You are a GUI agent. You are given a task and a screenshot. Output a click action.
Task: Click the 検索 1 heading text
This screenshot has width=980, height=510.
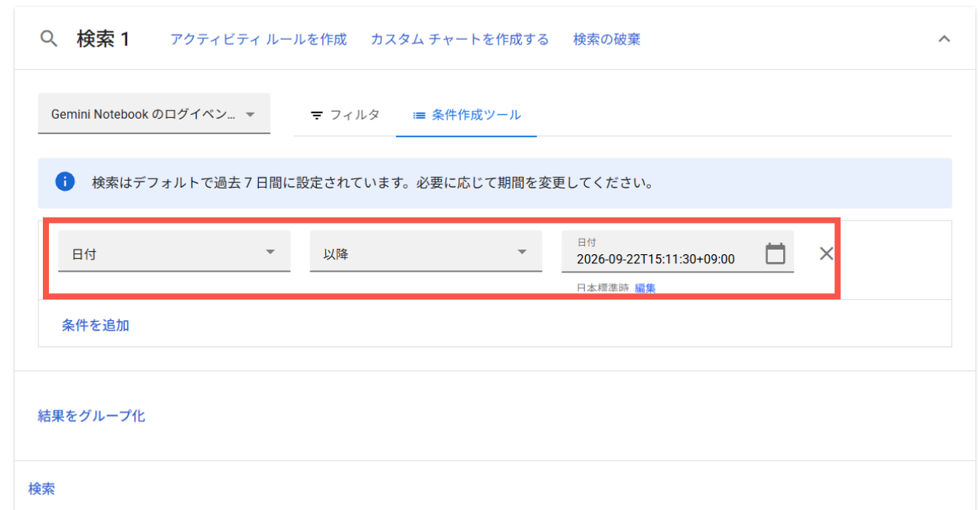pos(103,39)
